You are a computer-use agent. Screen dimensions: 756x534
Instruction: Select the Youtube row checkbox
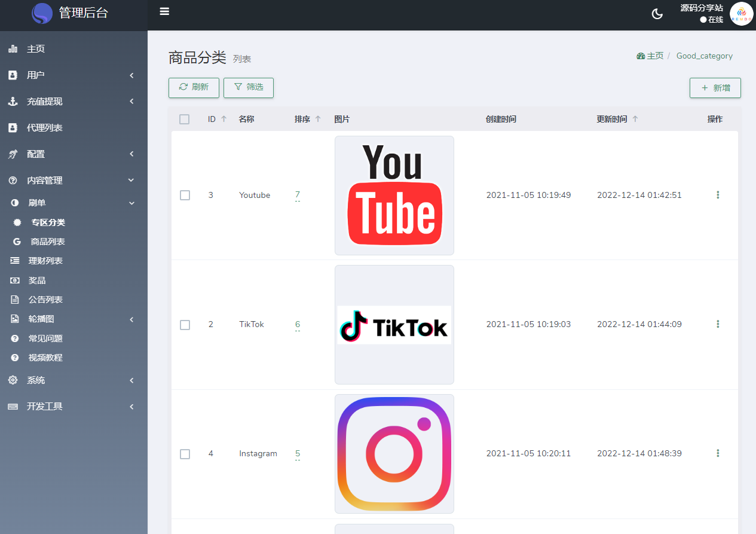click(x=185, y=196)
